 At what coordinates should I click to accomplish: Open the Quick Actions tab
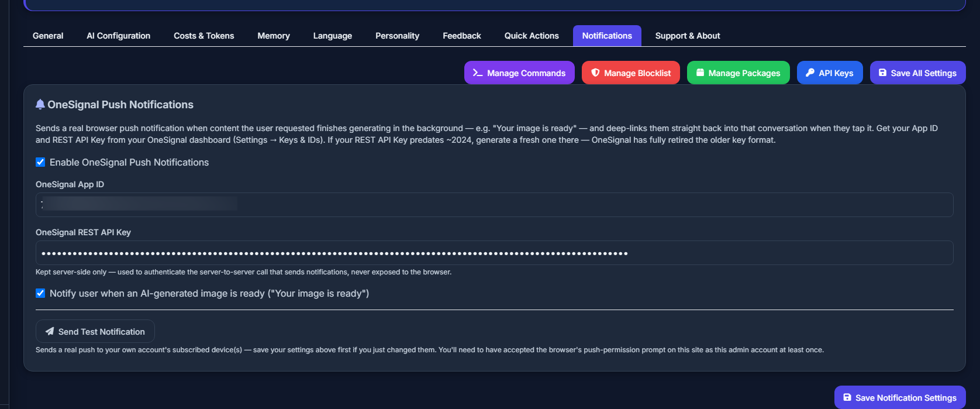532,36
